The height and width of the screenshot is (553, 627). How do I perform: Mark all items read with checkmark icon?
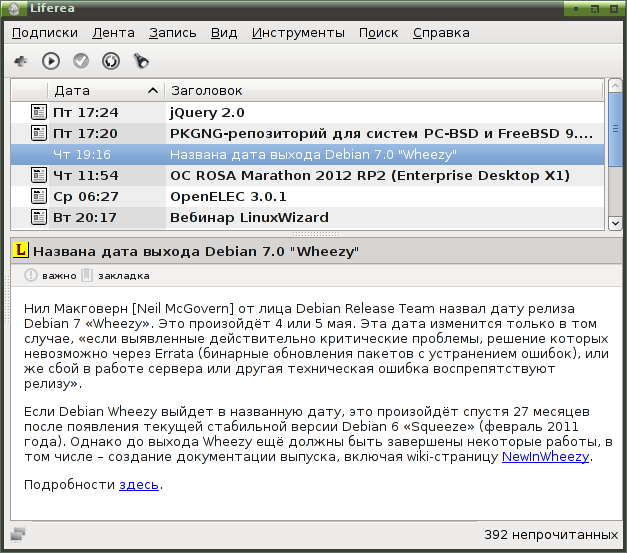click(x=81, y=61)
